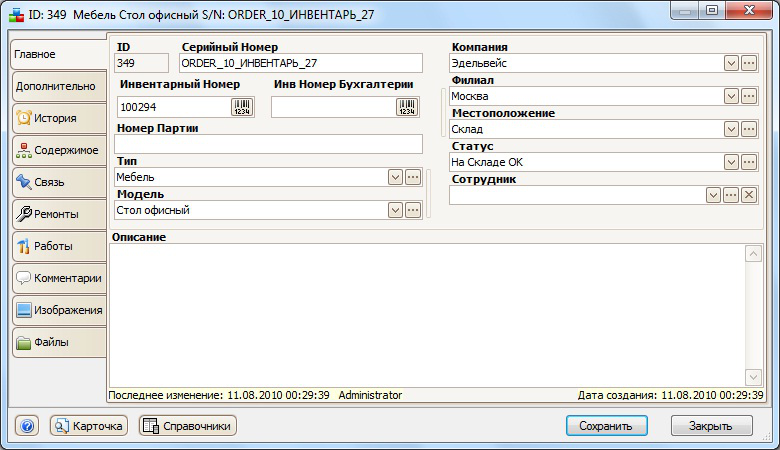Expand the Тип dropdown
780x450 pixels.
coord(395,177)
